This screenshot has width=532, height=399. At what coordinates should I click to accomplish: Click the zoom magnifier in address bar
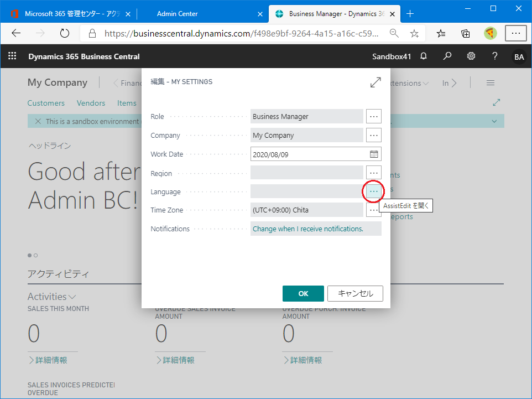[x=394, y=33]
